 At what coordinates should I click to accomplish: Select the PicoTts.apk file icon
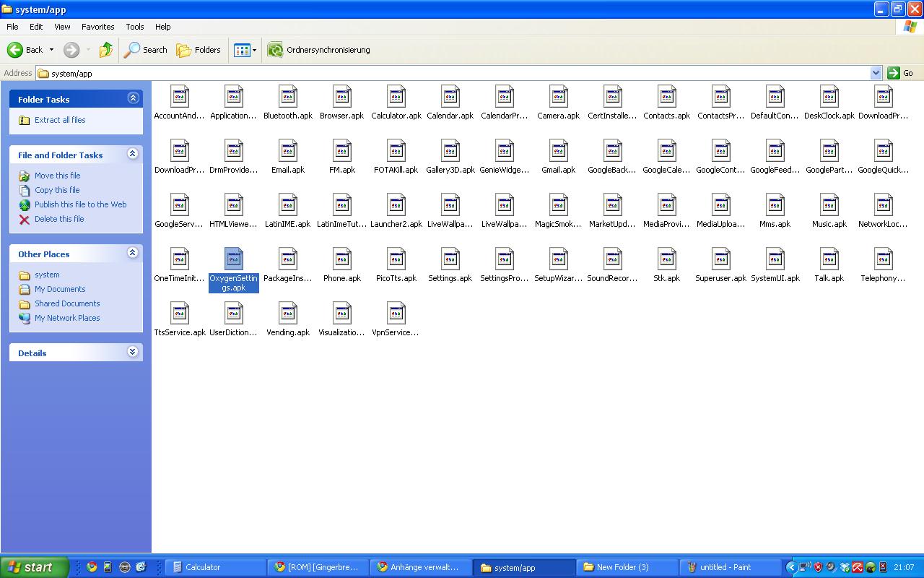tap(396, 259)
